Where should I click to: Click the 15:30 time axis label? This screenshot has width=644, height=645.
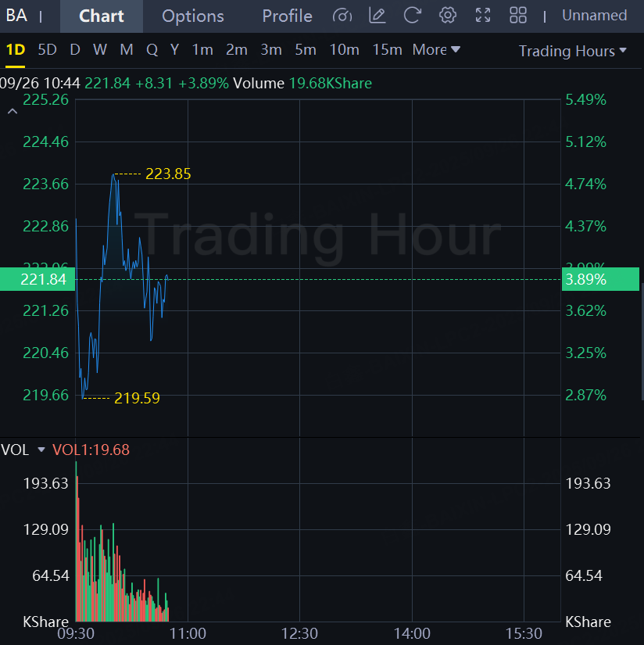coord(524,633)
